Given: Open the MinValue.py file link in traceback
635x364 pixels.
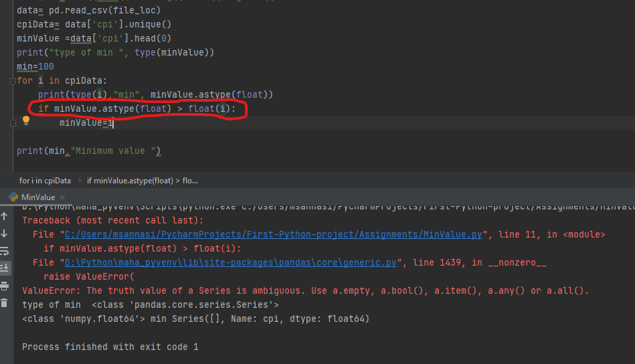Looking at the screenshot, I should pyautogui.click(x=274, y=234).
